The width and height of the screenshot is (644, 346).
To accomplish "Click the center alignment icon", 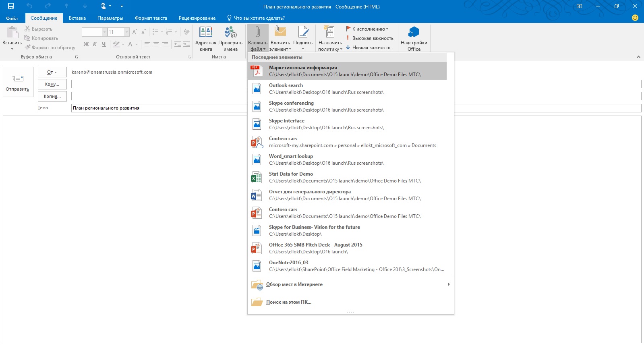I will (156, 44).
